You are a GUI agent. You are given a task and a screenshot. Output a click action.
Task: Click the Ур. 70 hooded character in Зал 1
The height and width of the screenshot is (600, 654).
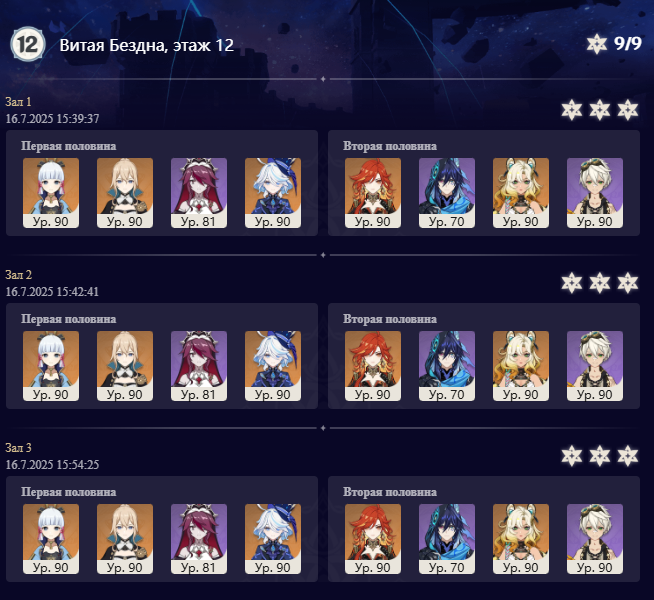[447, 193]
